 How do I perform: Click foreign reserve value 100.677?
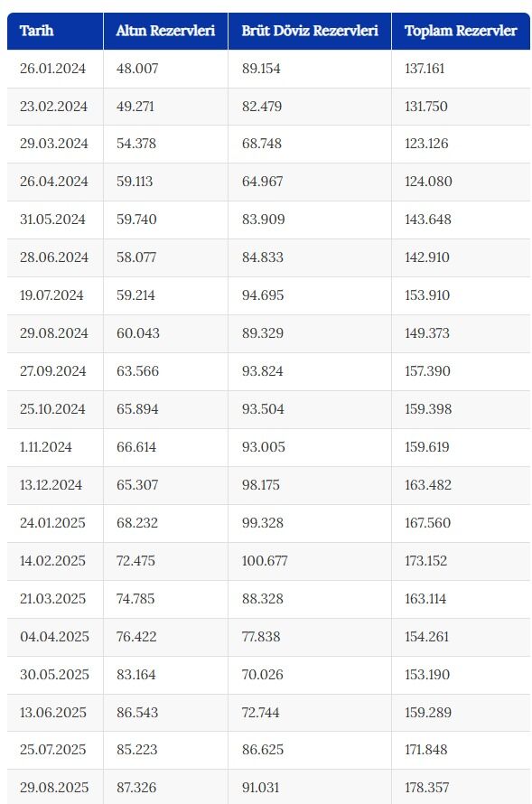[265, 561]
